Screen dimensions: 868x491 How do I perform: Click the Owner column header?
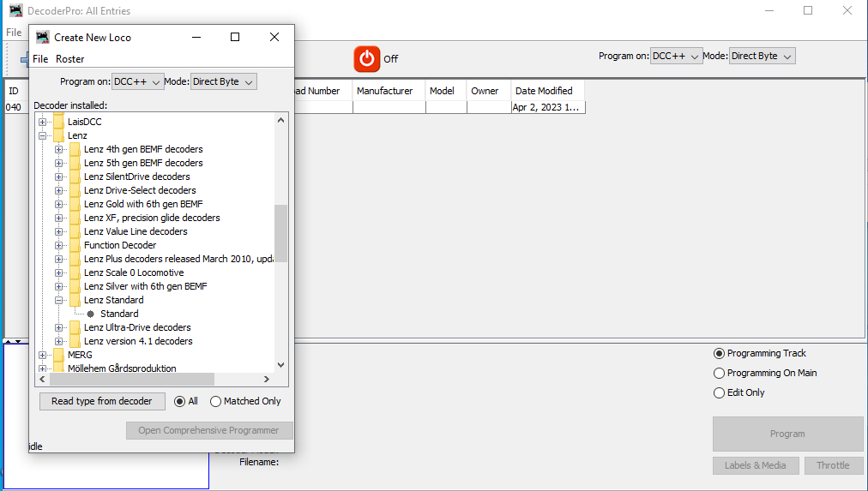click(x=488, y=91)
